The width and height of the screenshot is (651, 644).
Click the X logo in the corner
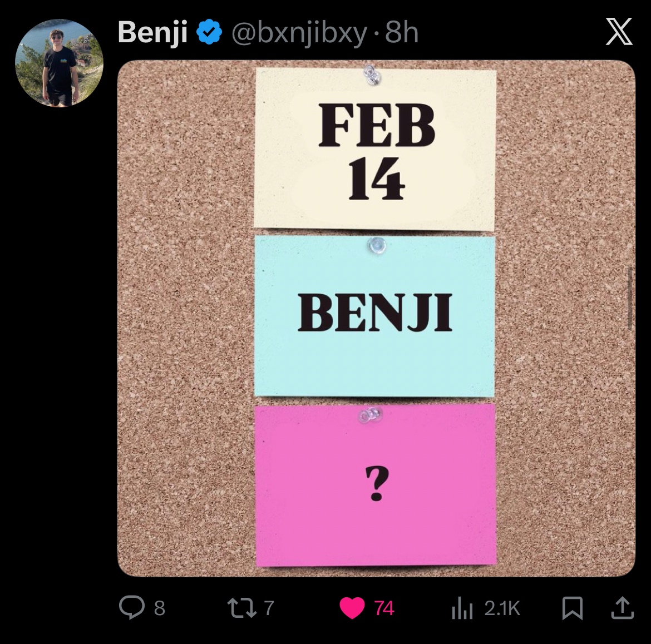(x=619, y=32)
